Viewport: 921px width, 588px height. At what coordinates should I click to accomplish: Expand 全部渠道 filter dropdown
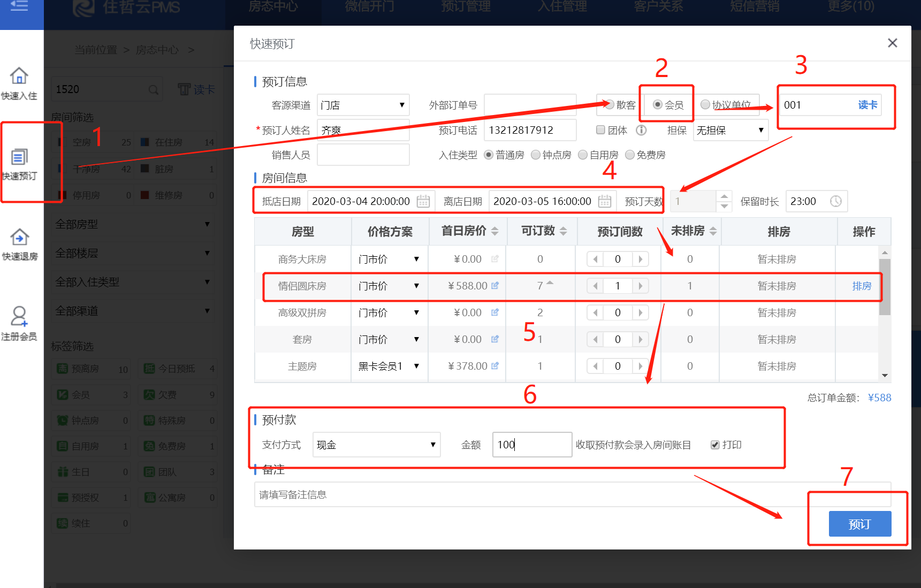pos(133,311)
